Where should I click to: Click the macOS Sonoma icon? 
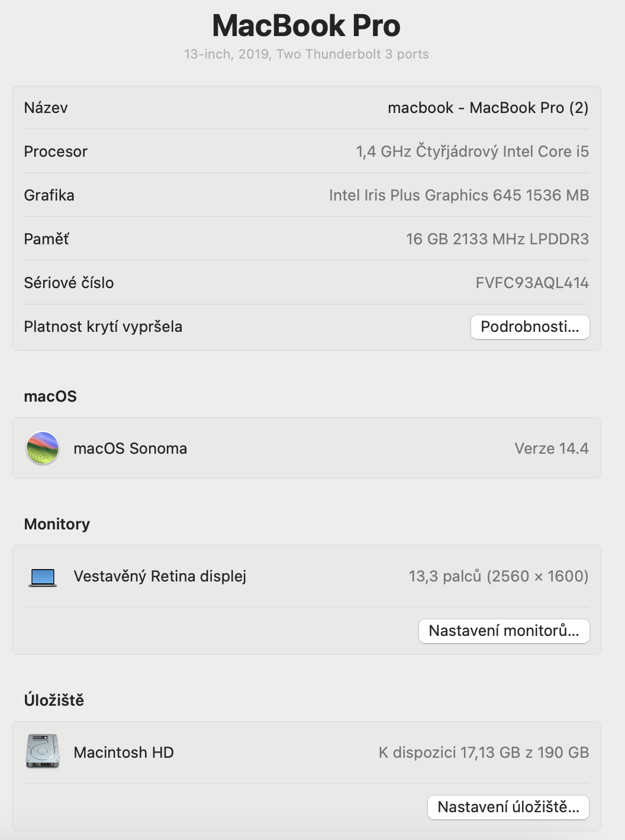[x=43, y=448]
